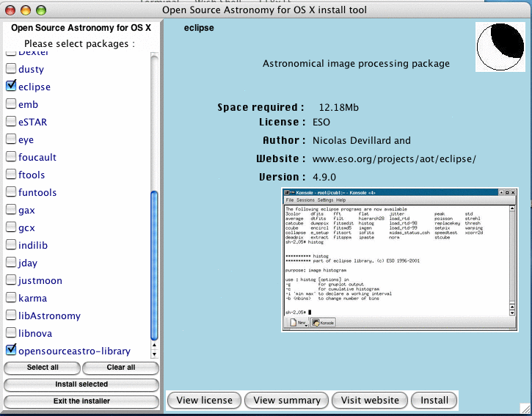
Task: Install the eclipse package
Action: click(x=434, y=401)
